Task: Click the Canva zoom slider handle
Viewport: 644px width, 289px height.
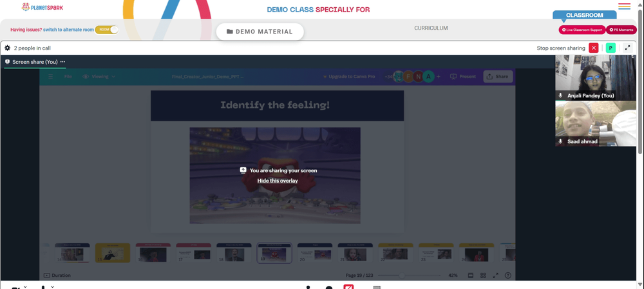Action: click(x=402, y=275)
